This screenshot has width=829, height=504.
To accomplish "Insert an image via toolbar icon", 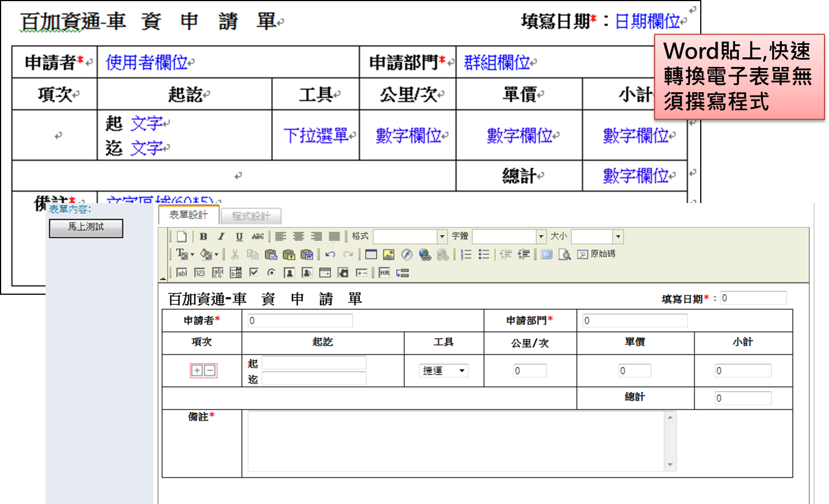I will coord(389,255).
